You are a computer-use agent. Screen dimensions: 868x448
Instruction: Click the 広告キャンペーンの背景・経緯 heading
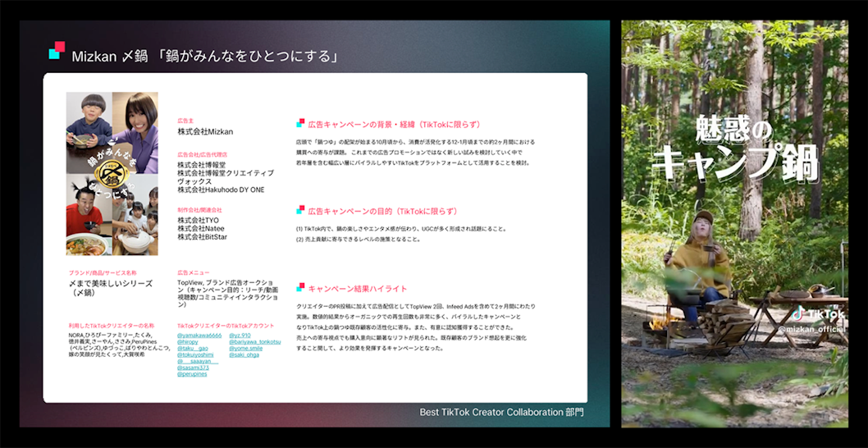[x=394, y=124]
